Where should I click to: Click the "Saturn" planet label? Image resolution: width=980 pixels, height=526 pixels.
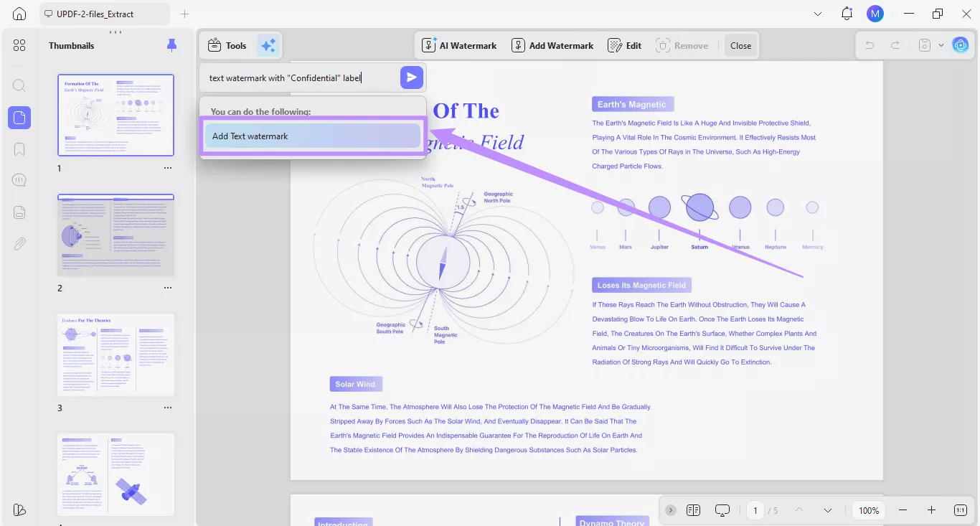[699, 247]
